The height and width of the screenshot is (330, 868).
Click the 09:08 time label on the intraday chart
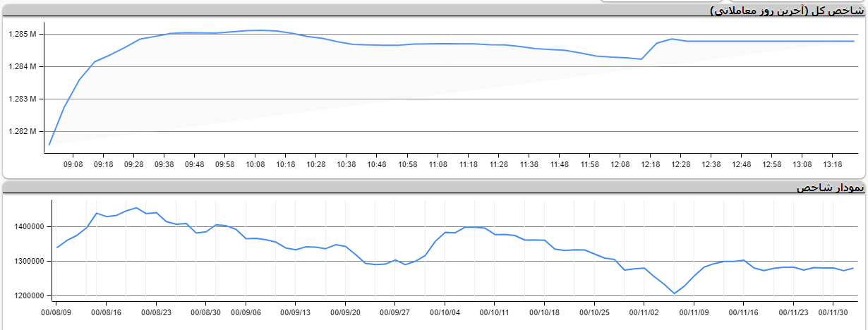(73, 164)
